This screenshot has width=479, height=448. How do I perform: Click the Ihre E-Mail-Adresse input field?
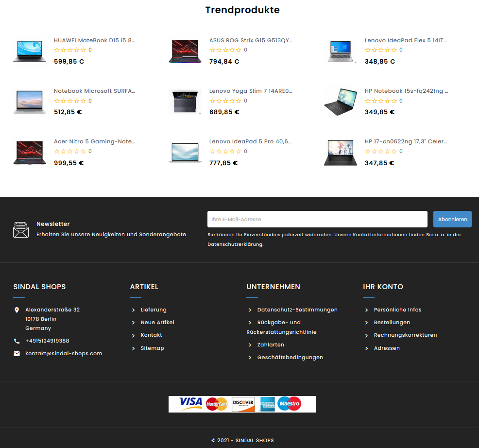click(x=317, y=219)
